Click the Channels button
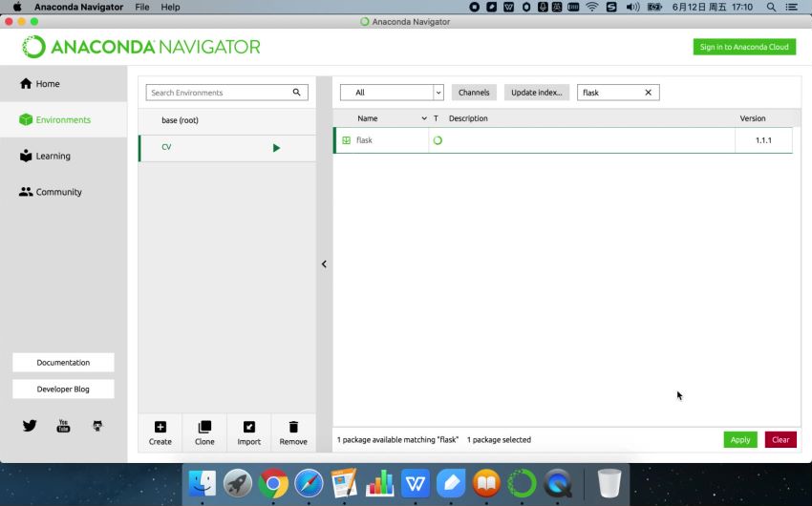 point(474,93)
